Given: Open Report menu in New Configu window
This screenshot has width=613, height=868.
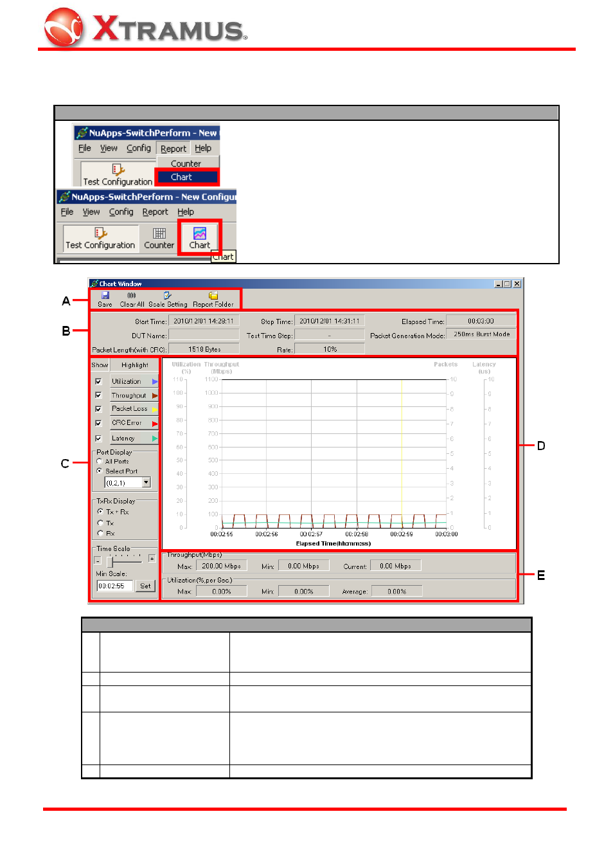Looking at the screenshot, I should click(155, 212).
